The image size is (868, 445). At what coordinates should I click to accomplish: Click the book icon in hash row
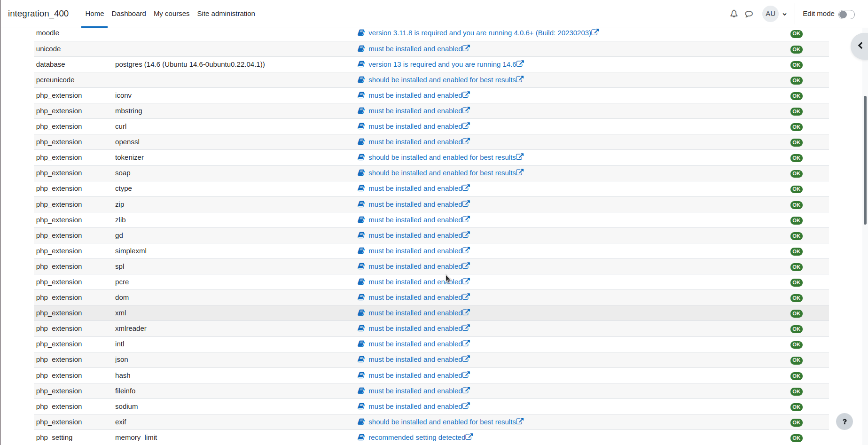pyautogui.click(x=361, y=375)
